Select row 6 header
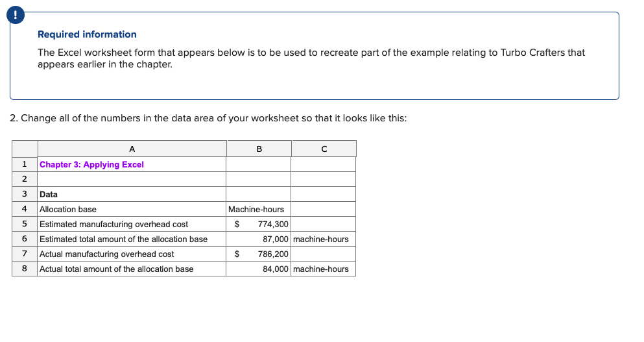This screenshot has width=644, height=342. (x=25, y=239)
